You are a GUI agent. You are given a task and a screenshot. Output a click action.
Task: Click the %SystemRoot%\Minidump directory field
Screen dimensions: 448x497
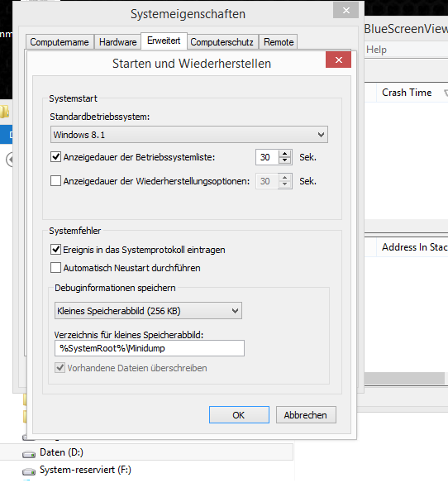[150, 348]
